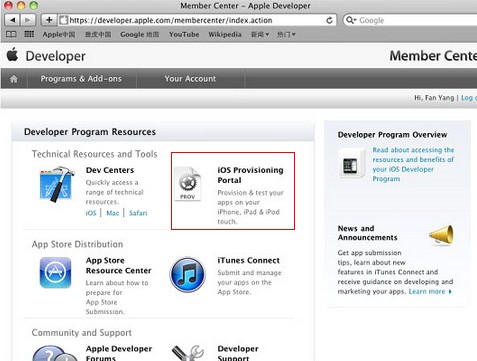Reload the page with refresh icon
The height and width of the screenshot is (361, 477).
(329, 20)
